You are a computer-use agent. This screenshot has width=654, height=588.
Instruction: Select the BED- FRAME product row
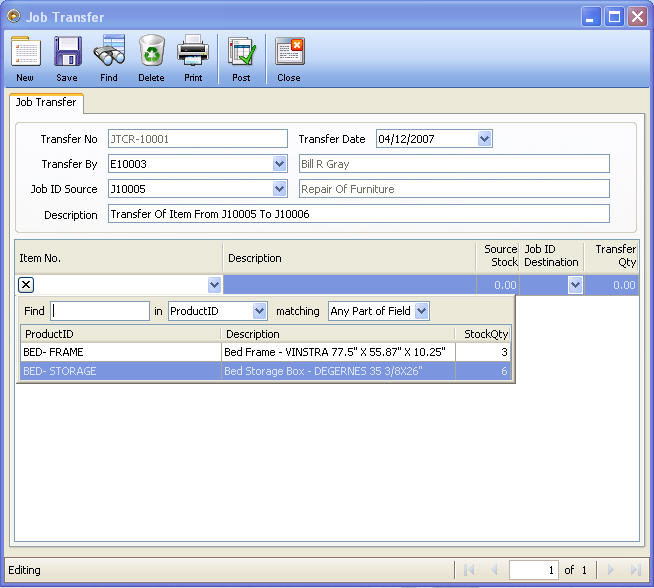coord(266,352)
